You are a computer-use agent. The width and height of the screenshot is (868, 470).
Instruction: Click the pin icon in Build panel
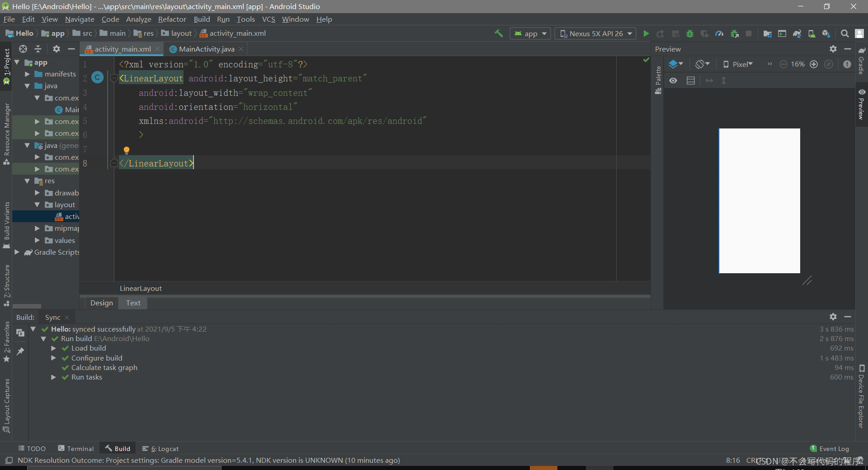point(20,351)
